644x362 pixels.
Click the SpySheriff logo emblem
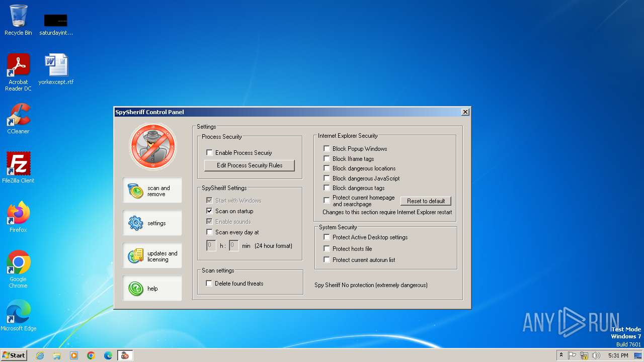[153, 146]
